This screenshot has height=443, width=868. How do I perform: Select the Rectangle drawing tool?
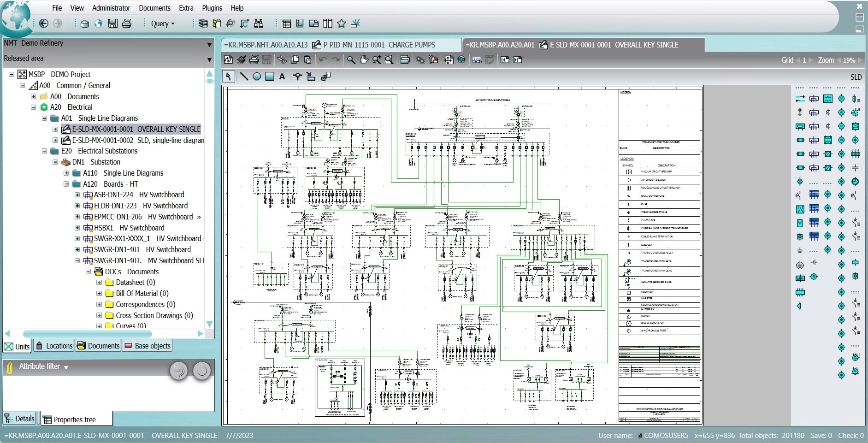pyautogui.click(x=270, y=77)
